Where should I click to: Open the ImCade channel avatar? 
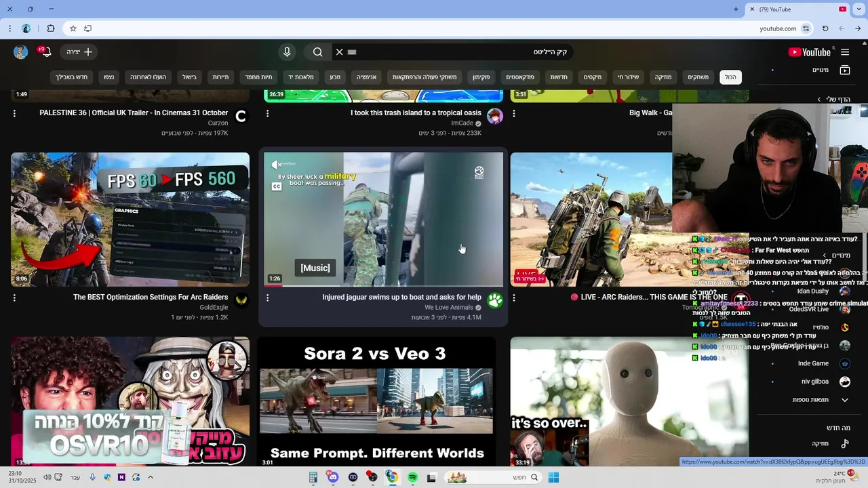point(494,117)
